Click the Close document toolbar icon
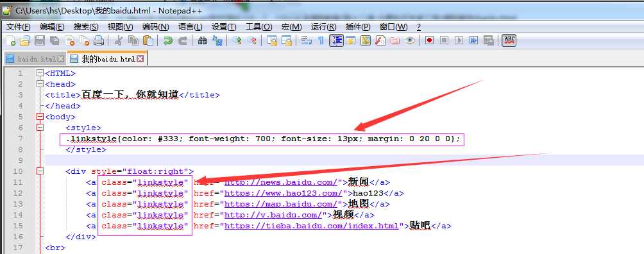The image size is (644, 254). tap(69, 40)
